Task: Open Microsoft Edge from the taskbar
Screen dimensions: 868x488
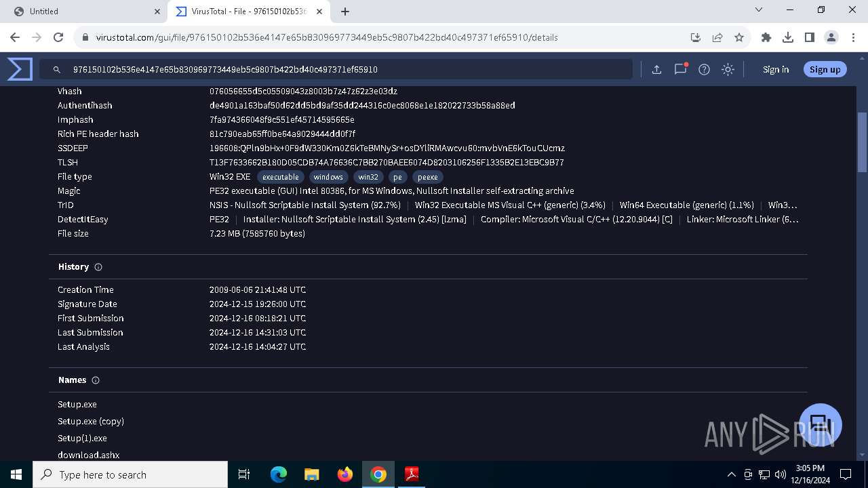Action: [x=279, y=474]
